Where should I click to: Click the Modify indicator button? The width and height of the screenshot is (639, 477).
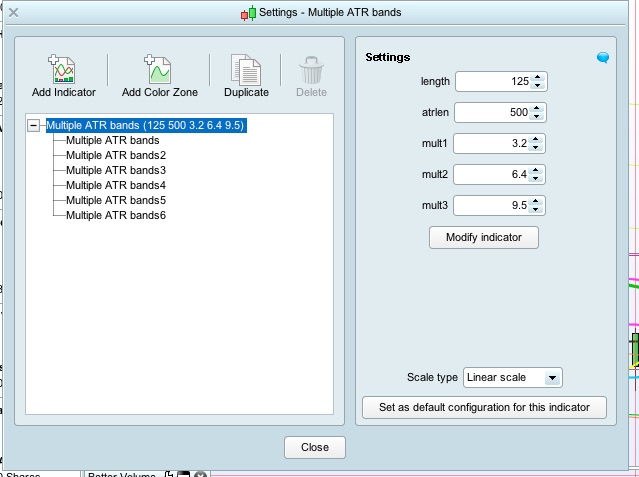484,237
